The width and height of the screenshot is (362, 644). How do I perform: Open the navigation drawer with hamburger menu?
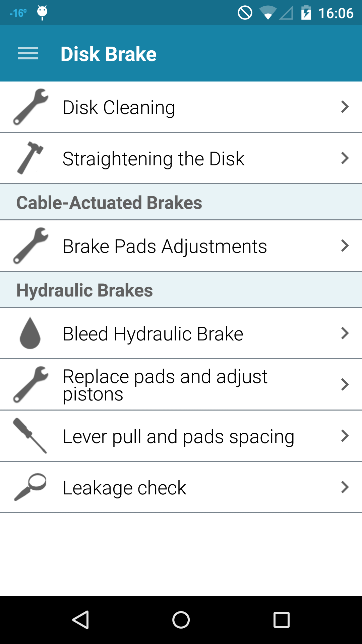(28, 54)
